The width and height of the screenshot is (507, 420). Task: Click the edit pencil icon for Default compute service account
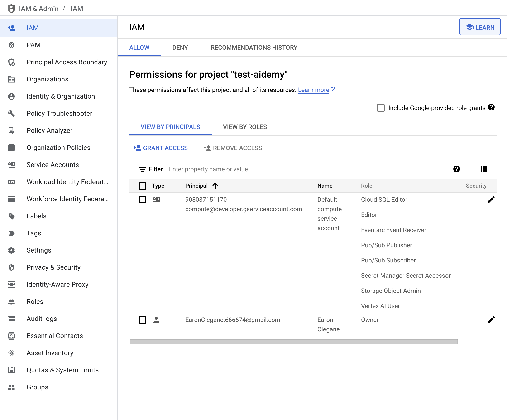click(x=491, y=200)
